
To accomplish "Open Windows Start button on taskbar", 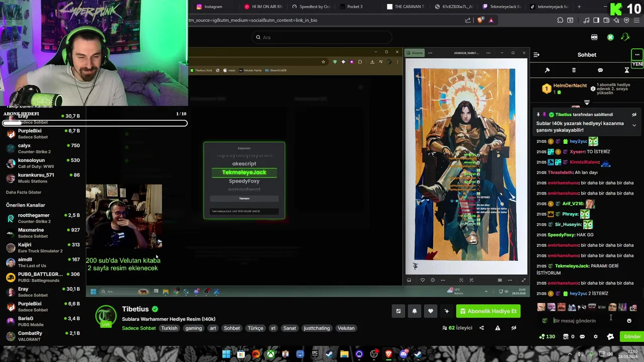I will pos(226,354).
